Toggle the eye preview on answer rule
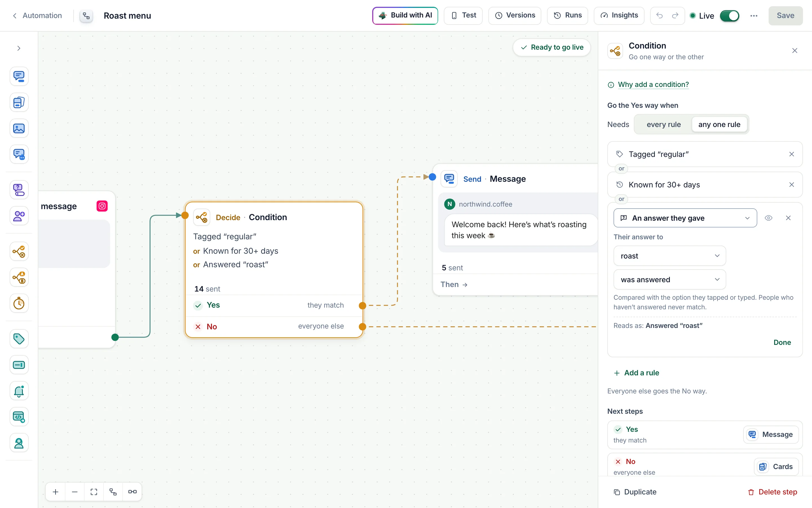812x508 pixels. pos(768,218)
